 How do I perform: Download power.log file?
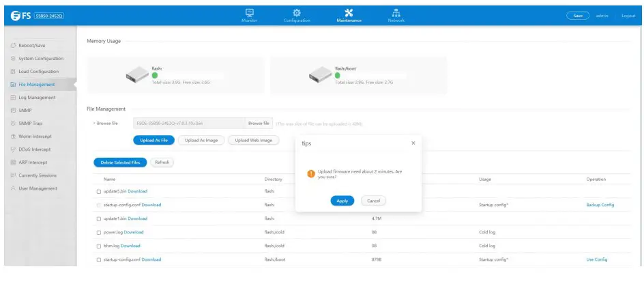tap(134, 233)
